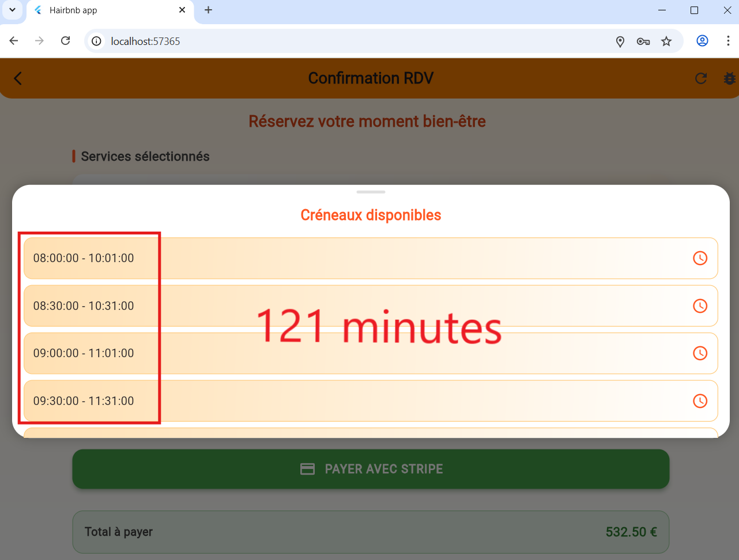This screenshot has height=560, width=739.
Task: Click the location permission pin icon
Action: point(620,41)
